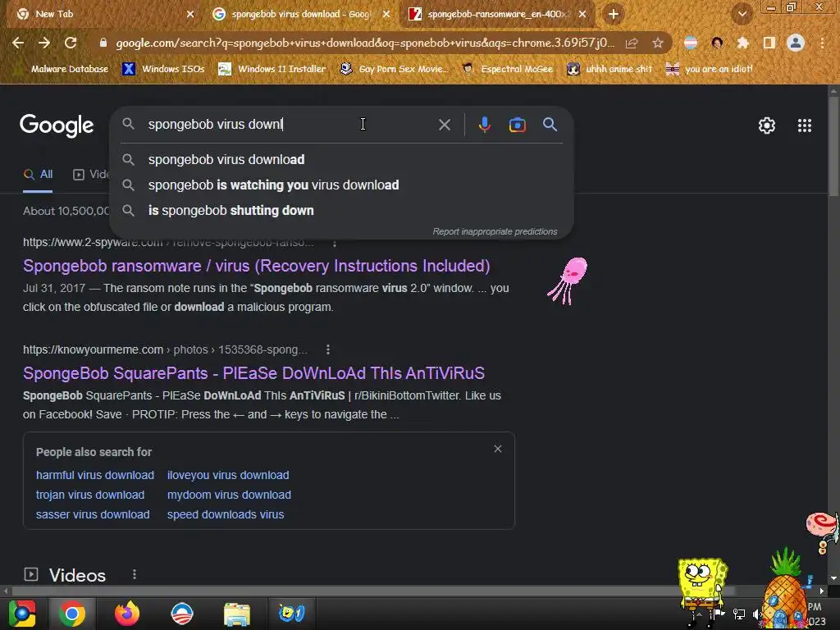Search for sasser virus download
The width and height of the screenshot is (840, 630).
(x=93, y=515)
